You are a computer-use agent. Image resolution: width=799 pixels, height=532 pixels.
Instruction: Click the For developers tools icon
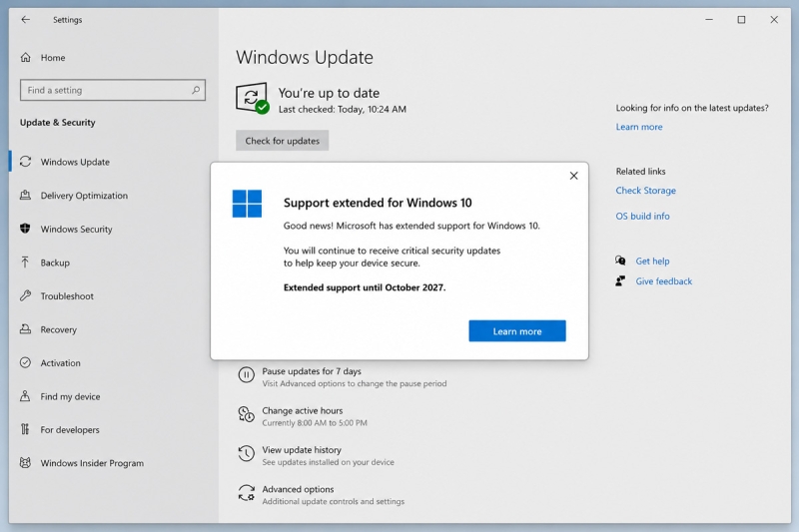(x=26, y=429)
